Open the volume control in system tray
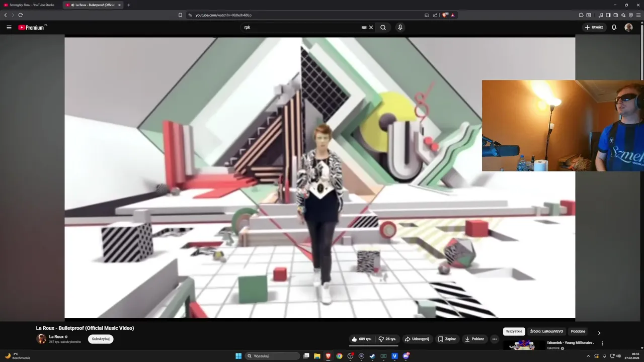644x362 pixels. coord(618,356)
